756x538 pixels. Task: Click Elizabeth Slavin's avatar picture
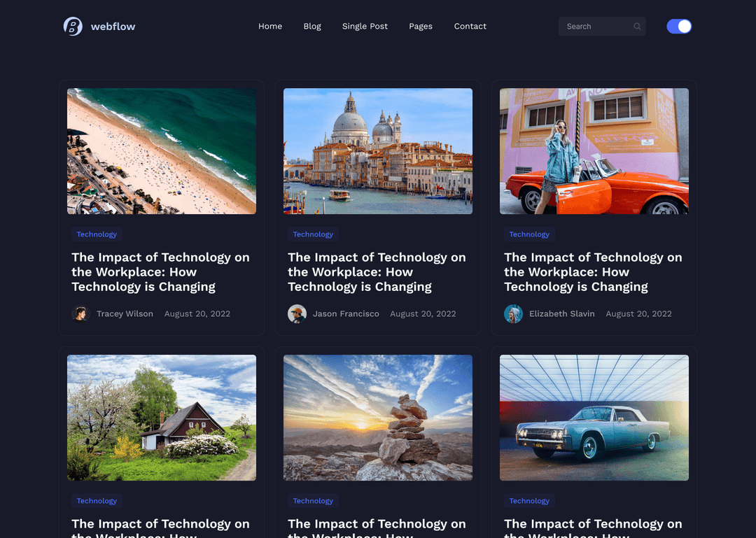click(x=514, y=314)
